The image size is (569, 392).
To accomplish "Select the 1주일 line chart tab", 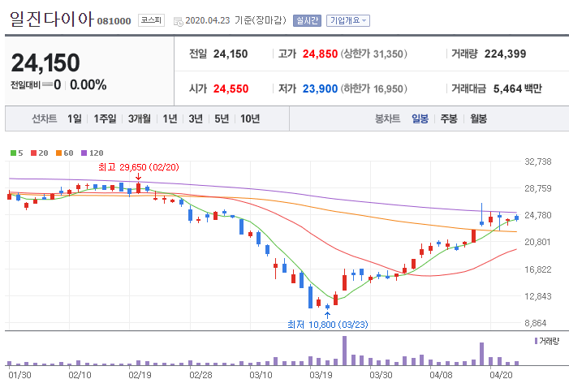I will (x=105, y=118).
